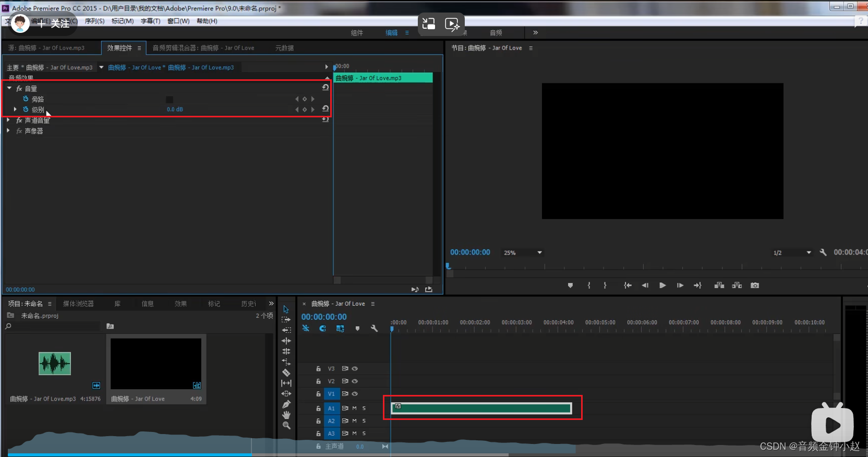Open timeline display settings wrench

(374, 328)
